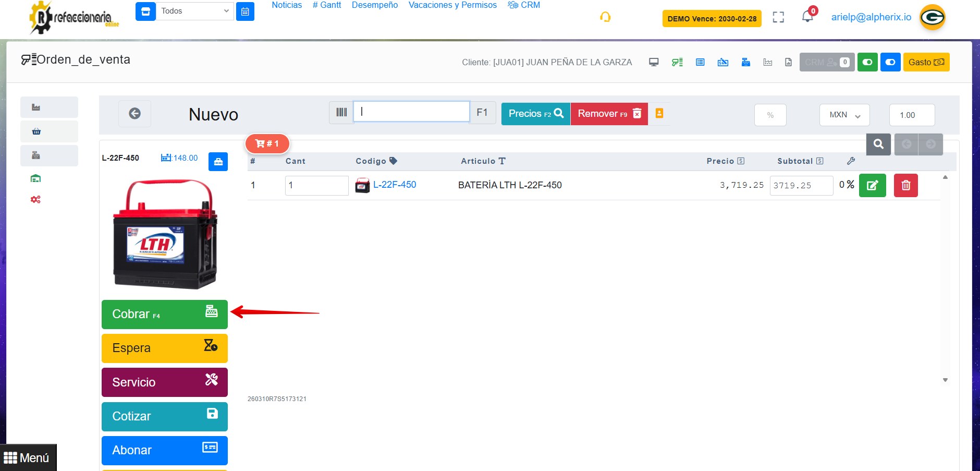The height and width of the screenshot is (471, 980).
Task: Open the L-22F-450 product code link
Action: click(394, 185)
